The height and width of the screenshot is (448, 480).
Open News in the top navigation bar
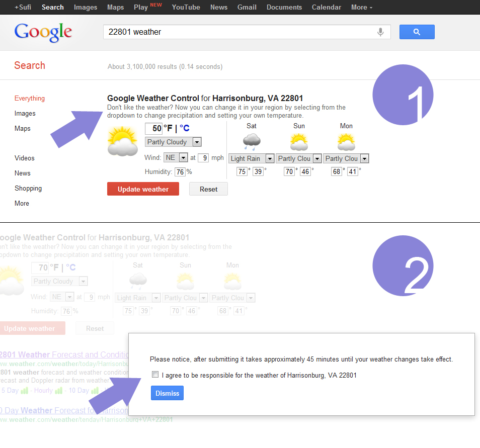pyautogui.click(x=218, y=7)
